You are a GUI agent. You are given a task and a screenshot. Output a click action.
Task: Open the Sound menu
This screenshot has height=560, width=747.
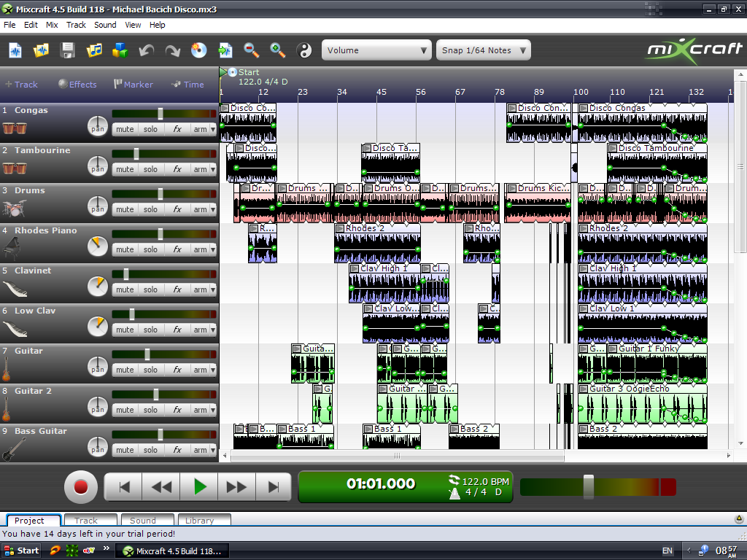click(x=105, y=25)
